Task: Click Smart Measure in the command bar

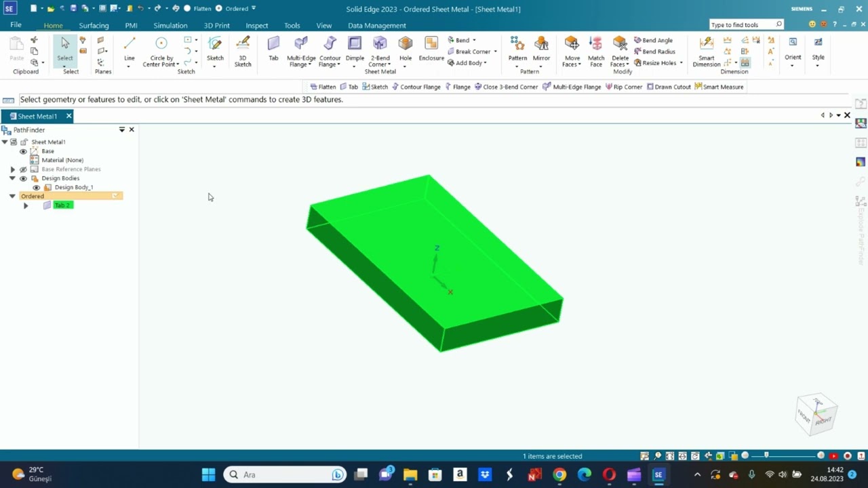Action: 719,87
